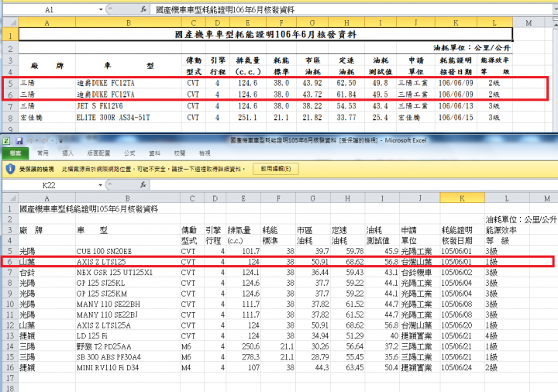The width and height of the screenshot is (558, 392).
Task: Click cell CUE 100 SN20EE
Action: (x=128, y=251)
